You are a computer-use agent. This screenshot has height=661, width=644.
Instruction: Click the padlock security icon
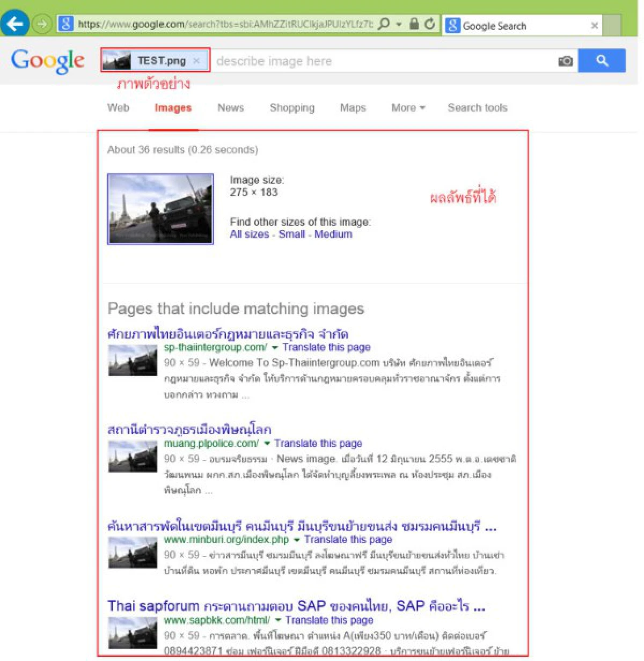pos(414,24)
